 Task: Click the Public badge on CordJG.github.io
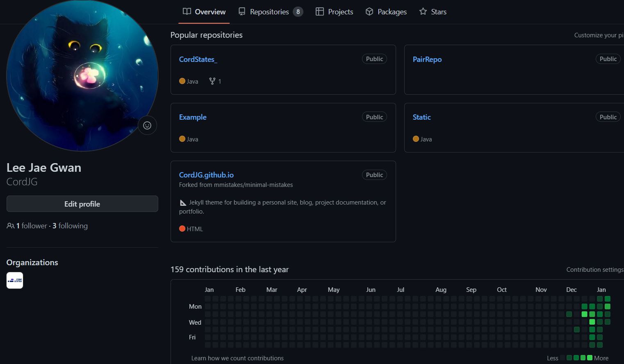tap(374, 175)
